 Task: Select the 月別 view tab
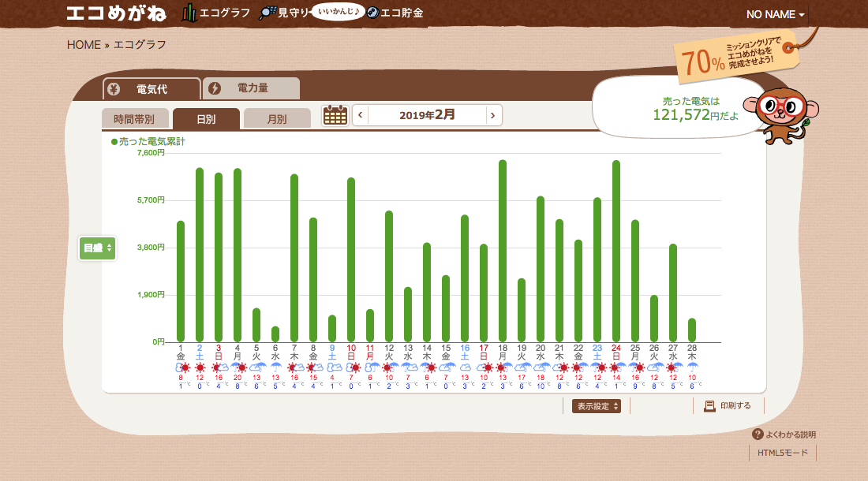[277, 119]
